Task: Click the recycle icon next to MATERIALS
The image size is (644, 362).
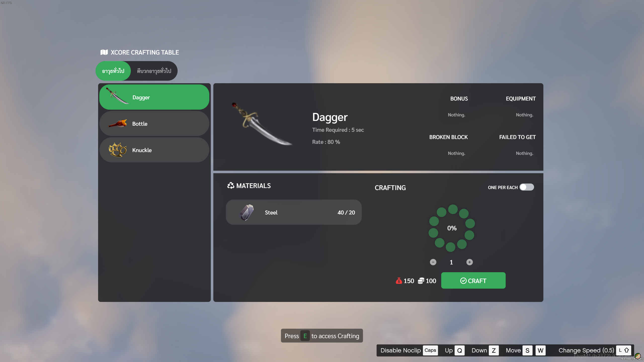Action: (230, 186)
